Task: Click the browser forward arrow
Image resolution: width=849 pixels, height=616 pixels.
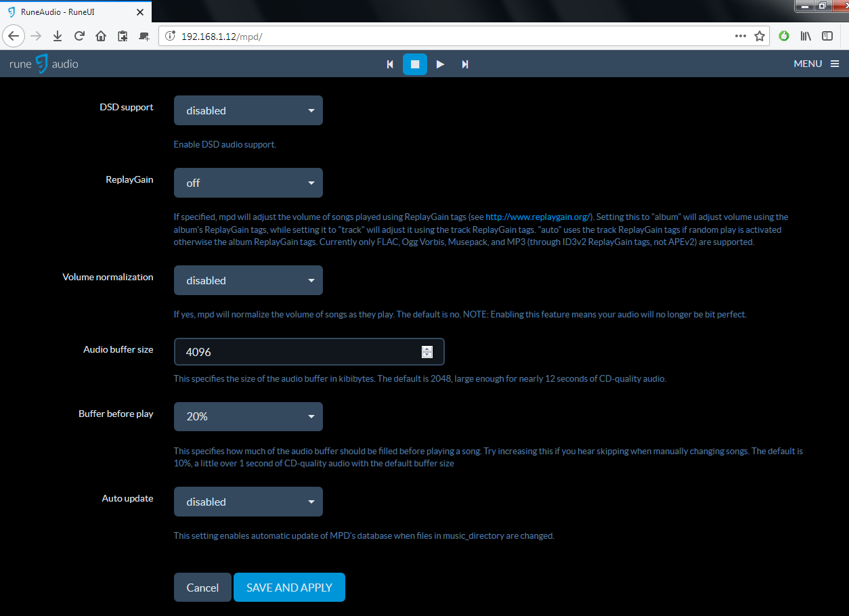Action: (x=37, y=36)
